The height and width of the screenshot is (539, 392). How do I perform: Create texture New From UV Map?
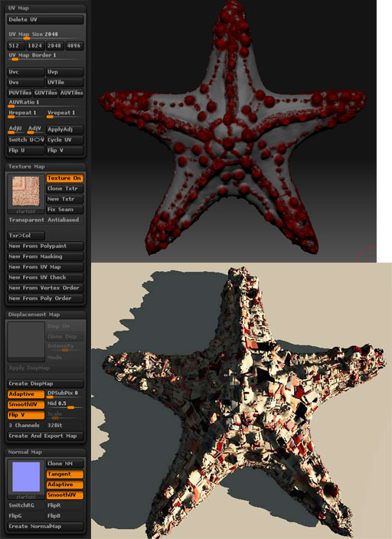[x=45, y=267]
